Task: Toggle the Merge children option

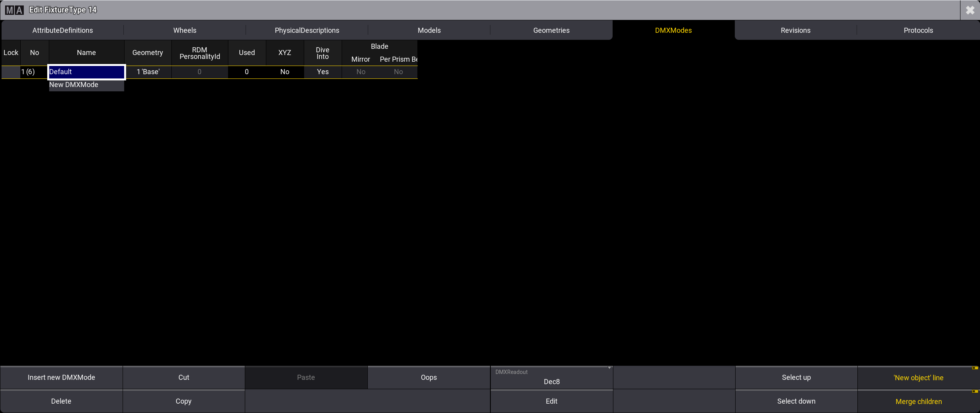Action: (x=918, y=401)
